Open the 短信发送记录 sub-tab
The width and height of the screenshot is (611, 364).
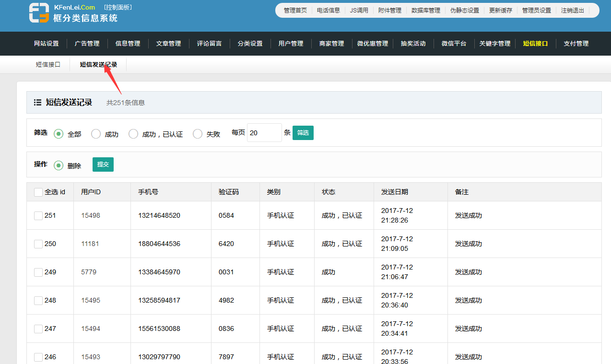click(98, 65)
